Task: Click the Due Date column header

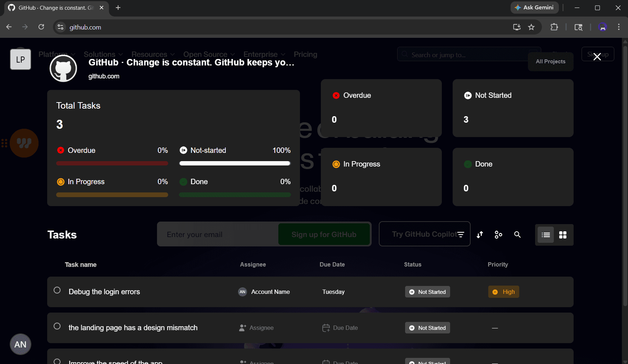Action: click(332, 264)
